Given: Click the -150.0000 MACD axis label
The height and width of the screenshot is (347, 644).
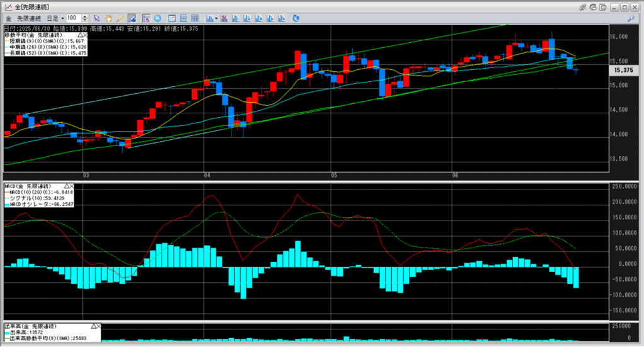Looking at the screenshot, I should (x=624, y=310).
